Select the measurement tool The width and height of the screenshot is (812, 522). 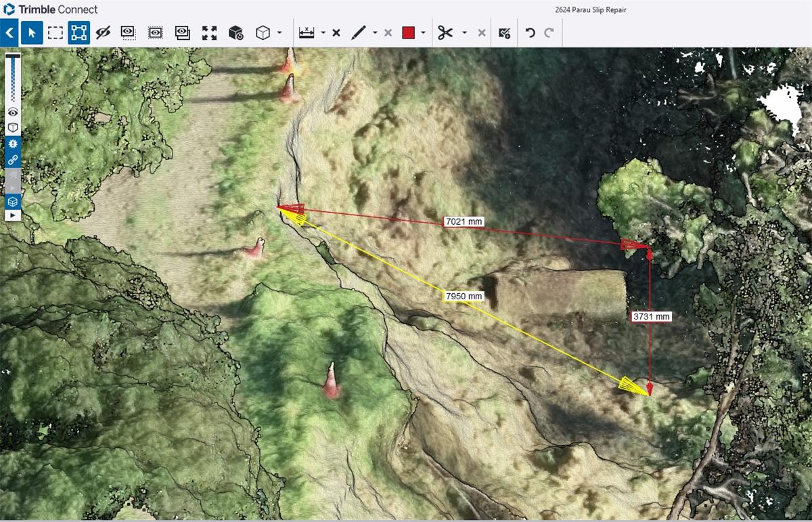click(307, 32)
